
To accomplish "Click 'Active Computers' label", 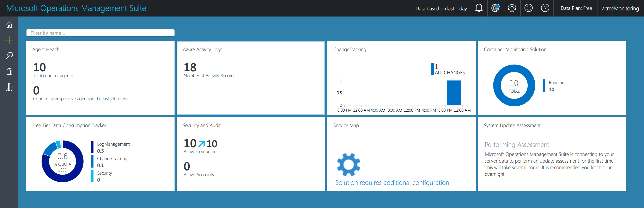I will coord(200,152).
